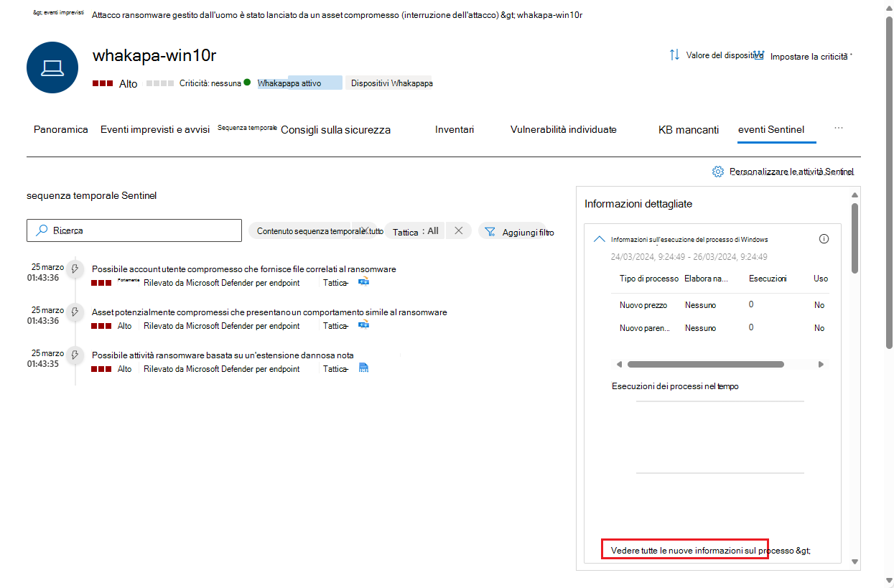Click Esecuzioni value 0 for Nuovo prezzo
Image resolution: width=894 pixels, height=588 pixels.
pyautogui.click(x=751, y=304)
